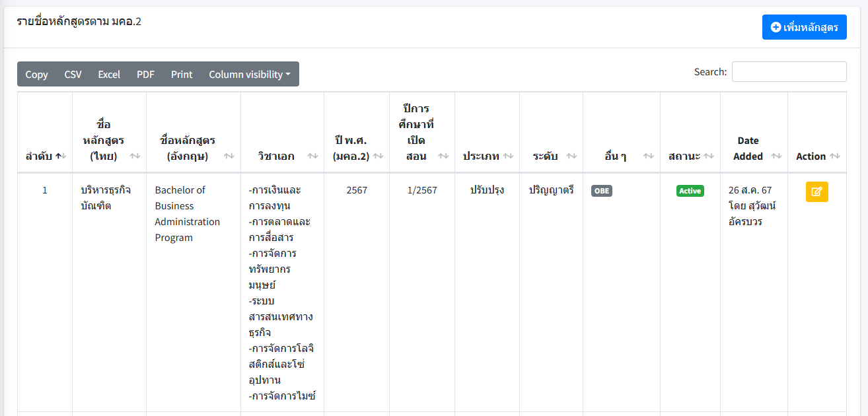Click the gray OBE badge
Viewport: 868px width, 416px height.
point(601,191)
